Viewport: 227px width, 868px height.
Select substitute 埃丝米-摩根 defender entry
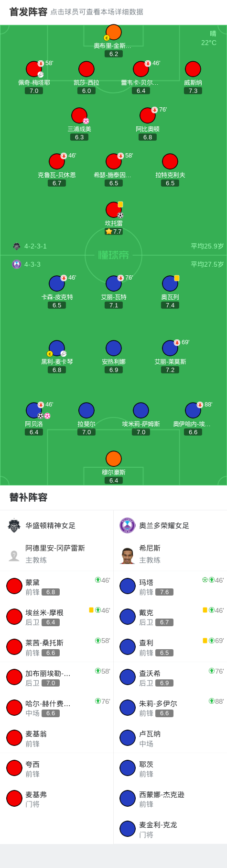[57, 617]
